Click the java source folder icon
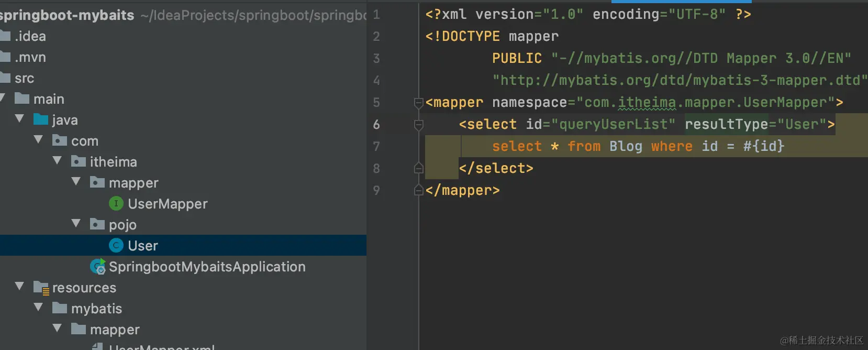The image size is (868, 350). (x=41, y=120)
